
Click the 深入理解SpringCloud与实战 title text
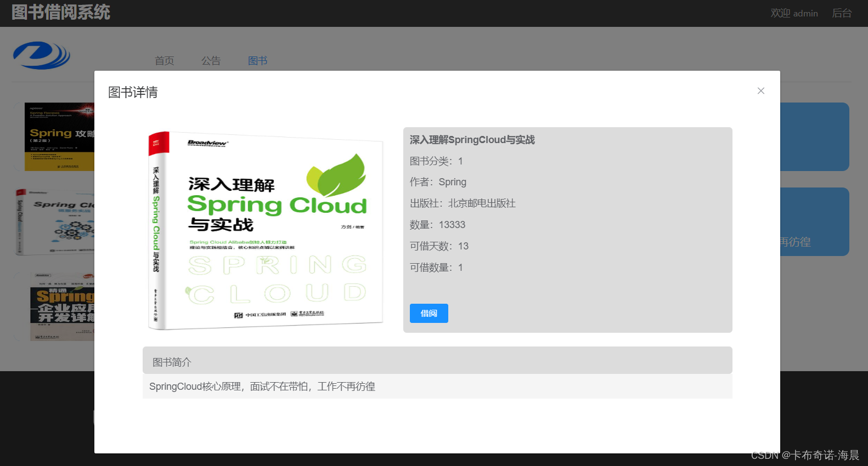tap(472, 140)
